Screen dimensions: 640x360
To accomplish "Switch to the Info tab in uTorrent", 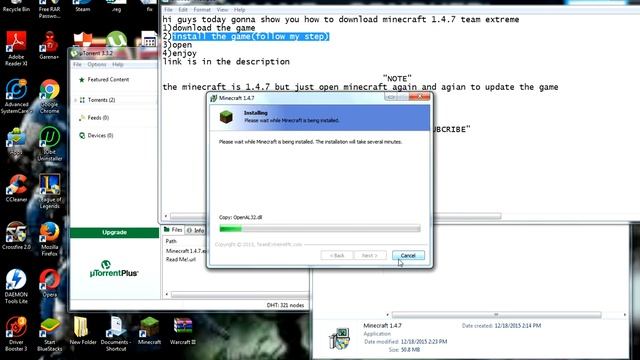I will coord(195,231).
